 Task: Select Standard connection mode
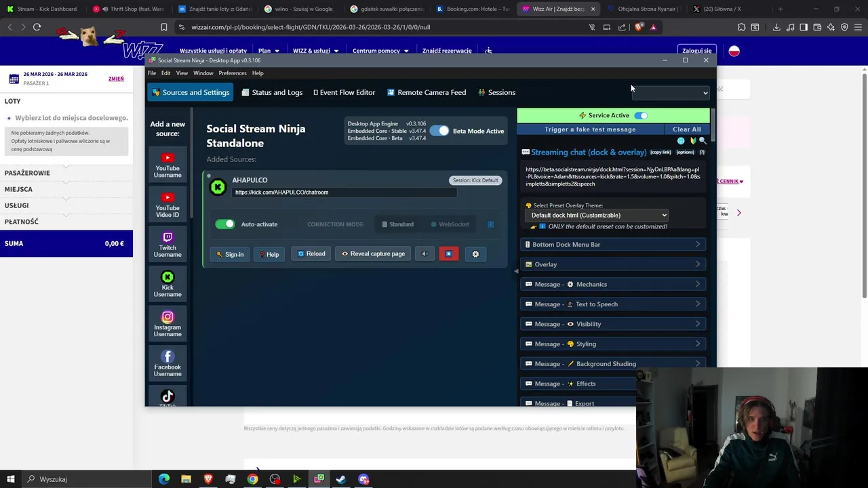coord(397,224)
